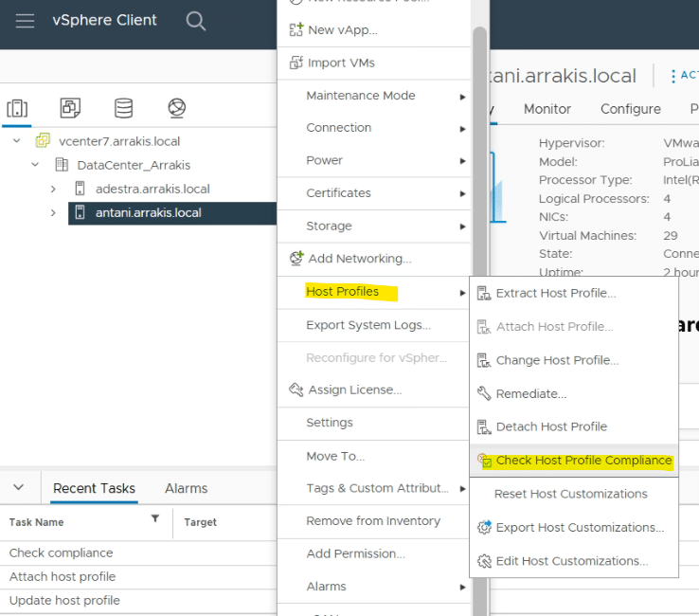The height and width of the screenshot is (616, 699).
Task: Click the Change Host Profile icon
Action: (x=484, y=360)
